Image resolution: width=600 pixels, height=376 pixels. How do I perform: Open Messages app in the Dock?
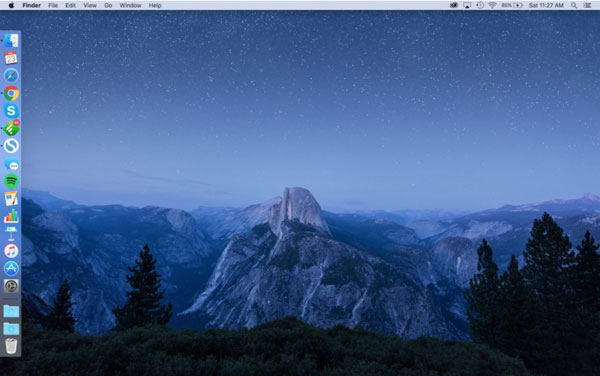point(11,164)
